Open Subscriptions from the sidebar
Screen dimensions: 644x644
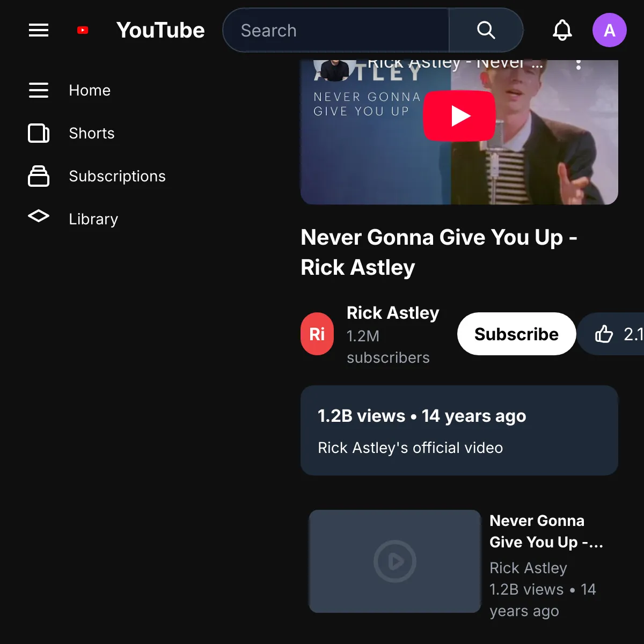click(117, 176)
